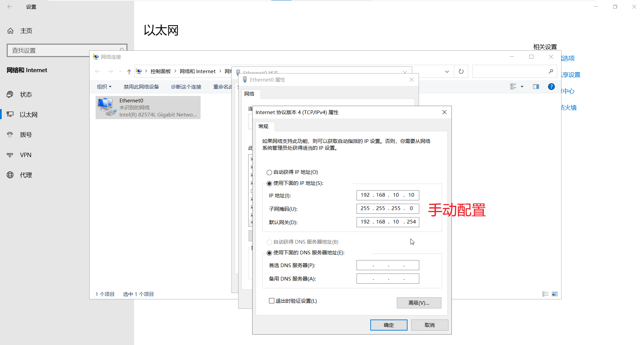Select 自动获得 DNS 服务器地址 radio button
Image resolution: width=644 pixels, height=345 pixels.
[x=269, y=242]
